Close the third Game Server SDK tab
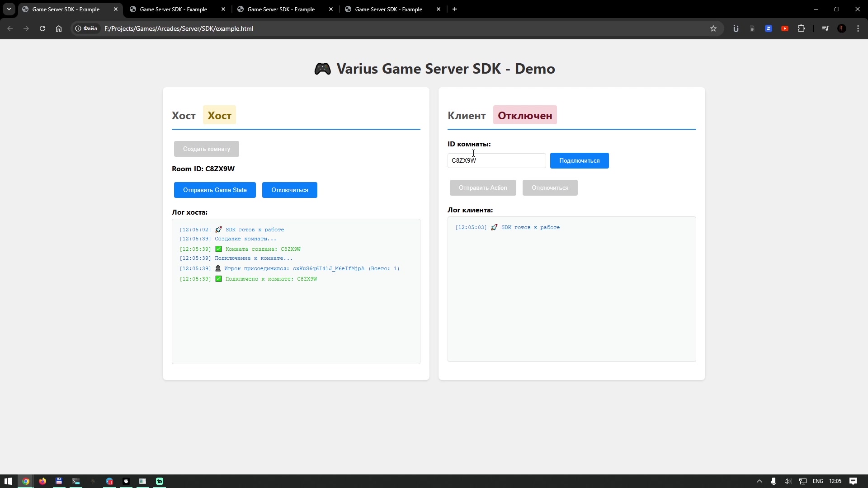 pos(331,9)
